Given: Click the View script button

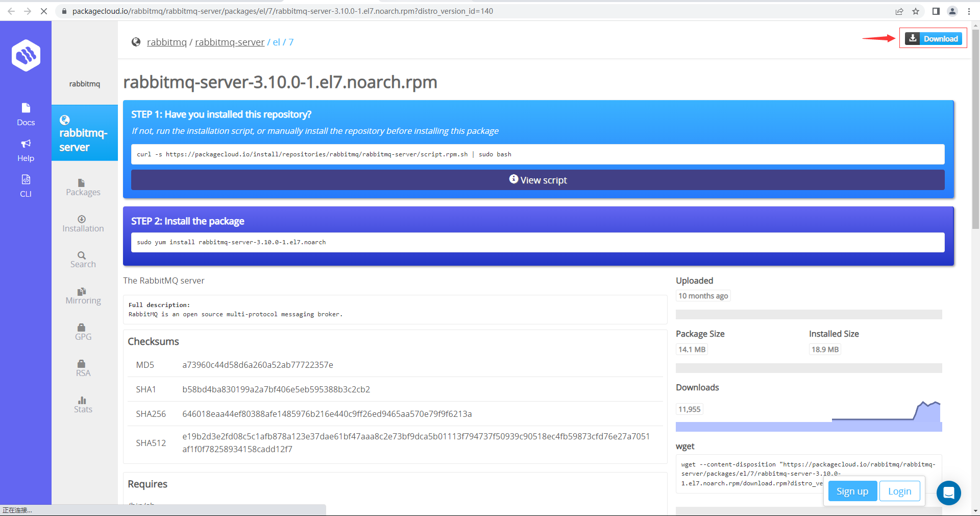Looking at the screenshot, I should [x=537, y=180].
